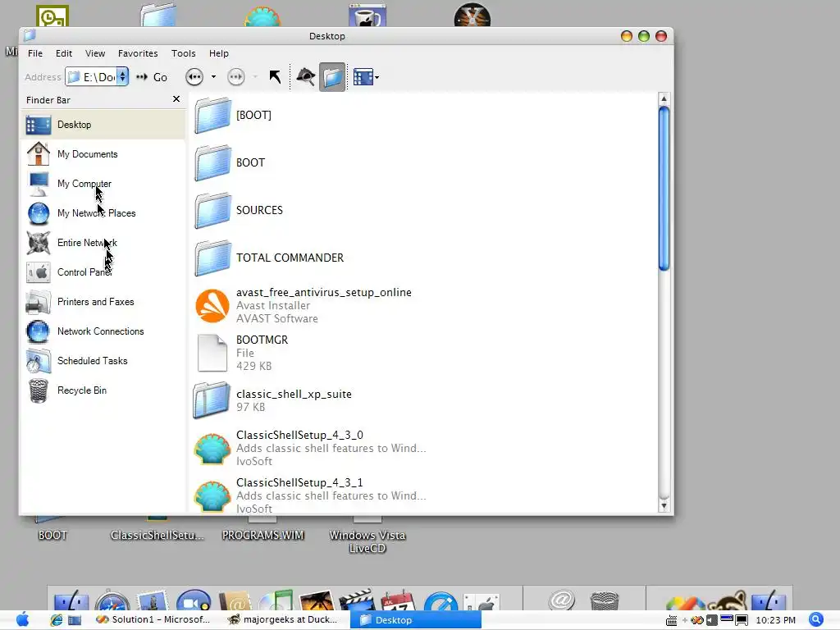Click the iMovie clapperboard icon in the dock
This screenshot has width=840, height=630.
[x=357, y=600]
